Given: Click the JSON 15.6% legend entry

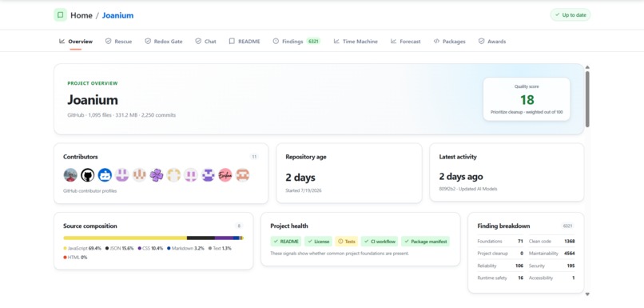Looking at the screenshot, I should (120, 248).
